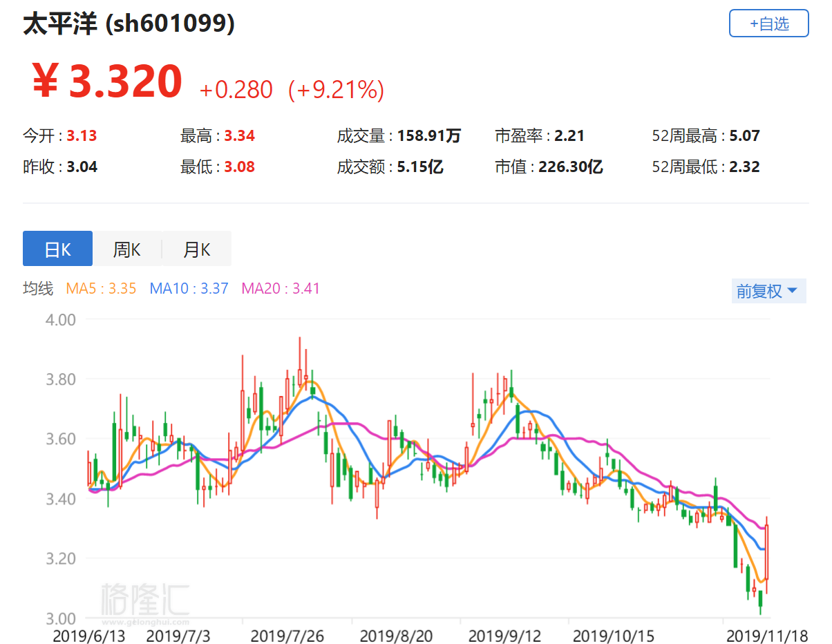Click 市盈率 value 2.21

point(569,136)
